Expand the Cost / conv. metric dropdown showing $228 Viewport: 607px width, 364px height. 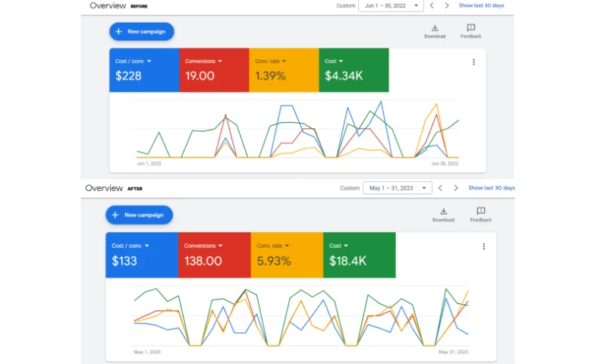point(149,61)
